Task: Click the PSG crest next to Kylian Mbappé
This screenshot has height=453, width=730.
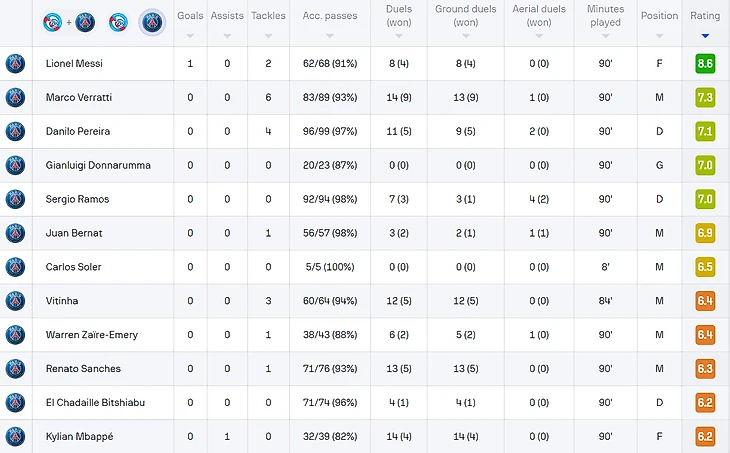Action: (x=15, y=436)
